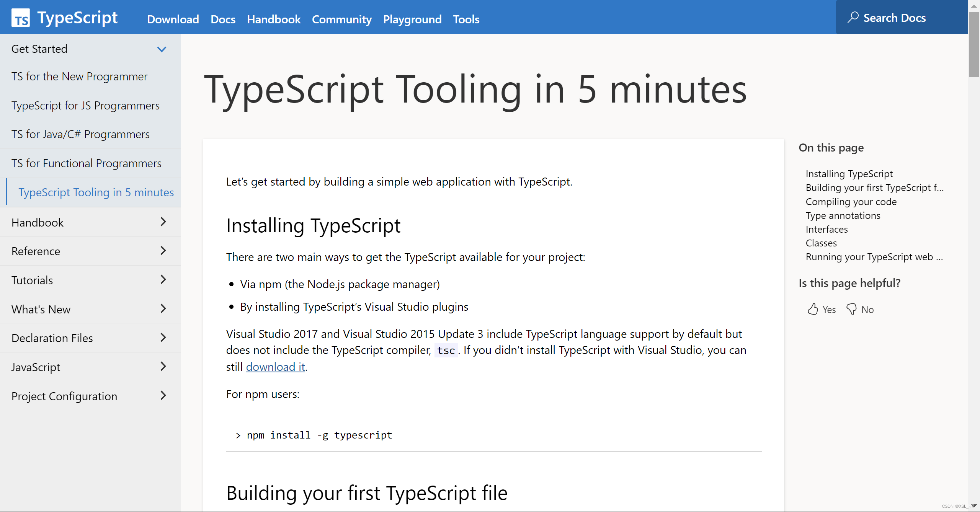This screenshot has width=980, height=512.
Task: Expand the What's New sidebar section
Action: coord(163,309)
